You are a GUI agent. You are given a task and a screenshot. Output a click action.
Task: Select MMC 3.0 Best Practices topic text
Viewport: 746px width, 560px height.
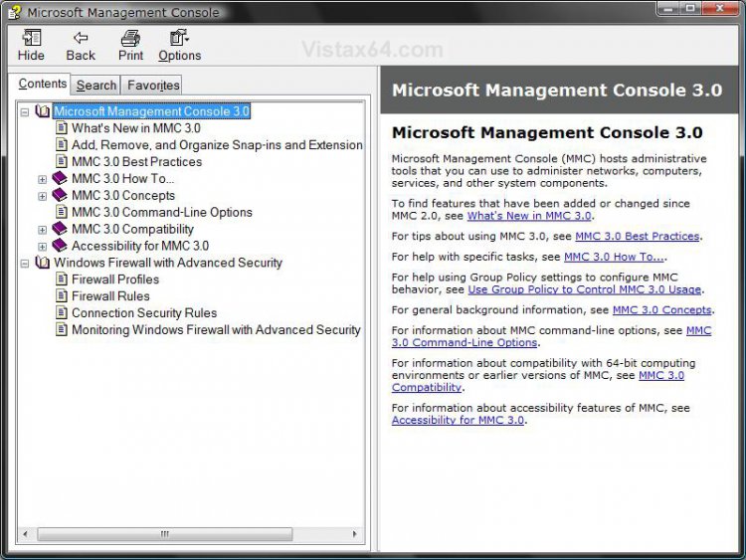pyautogui.click(x=136, y=162)
